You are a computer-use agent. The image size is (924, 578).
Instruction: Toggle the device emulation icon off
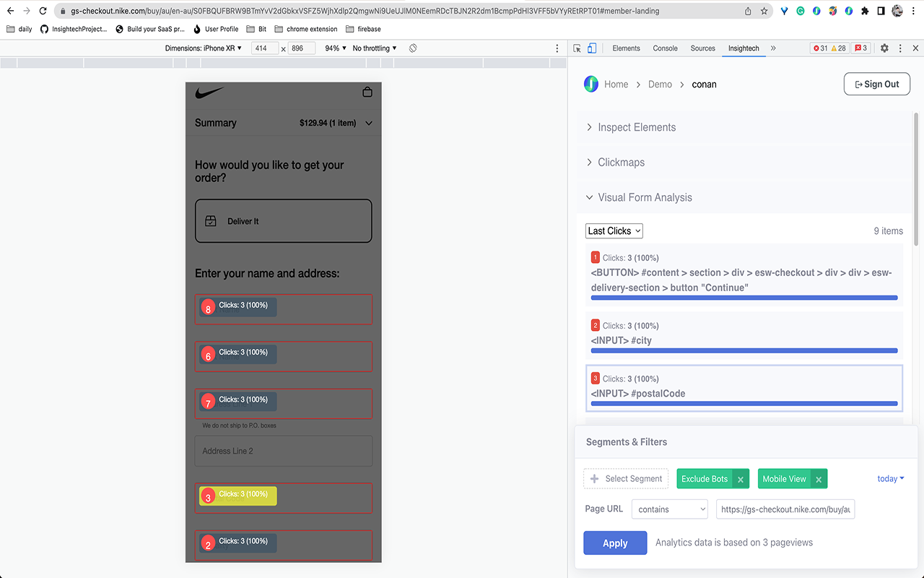[x=591, y=47]
